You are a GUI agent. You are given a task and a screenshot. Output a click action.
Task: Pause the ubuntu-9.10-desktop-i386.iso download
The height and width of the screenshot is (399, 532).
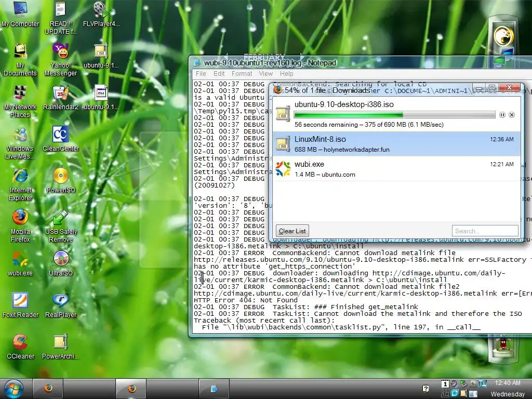502,115
